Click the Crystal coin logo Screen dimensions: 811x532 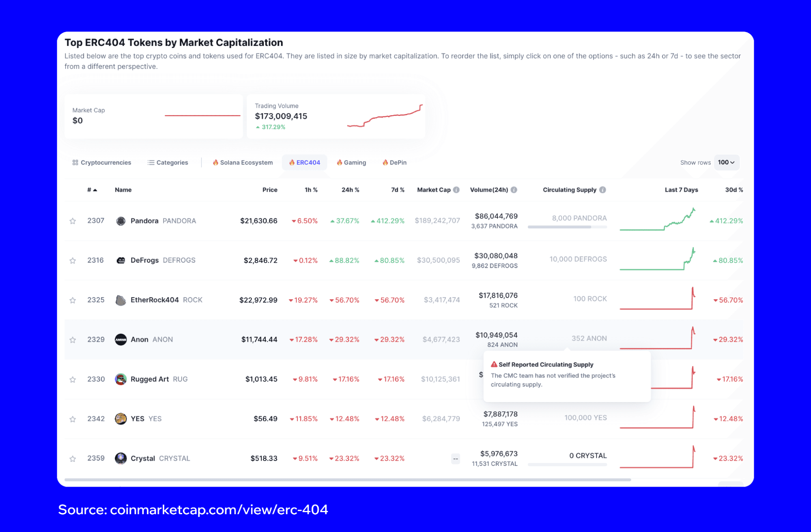[120, 458]
